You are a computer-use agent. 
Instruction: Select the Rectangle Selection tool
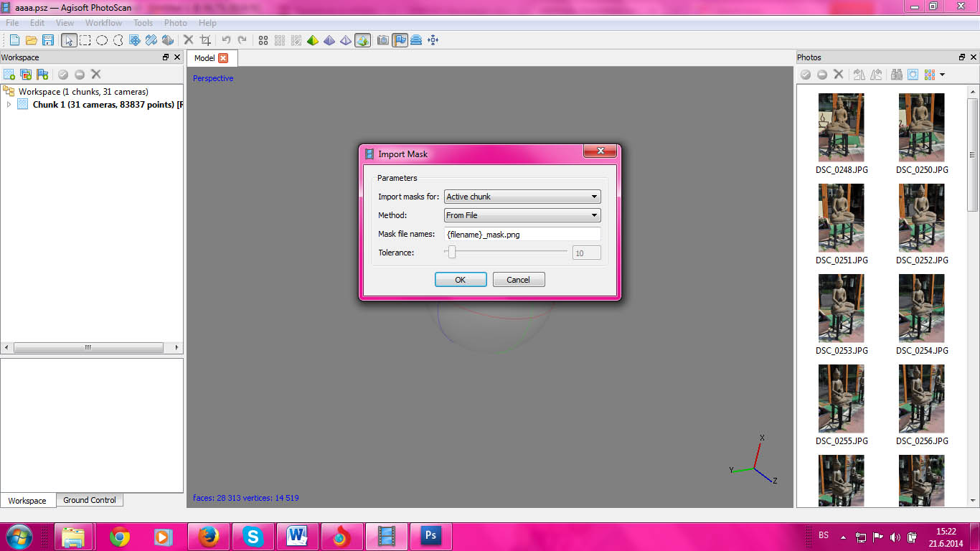pyautogui.click(x=85, y=40)
